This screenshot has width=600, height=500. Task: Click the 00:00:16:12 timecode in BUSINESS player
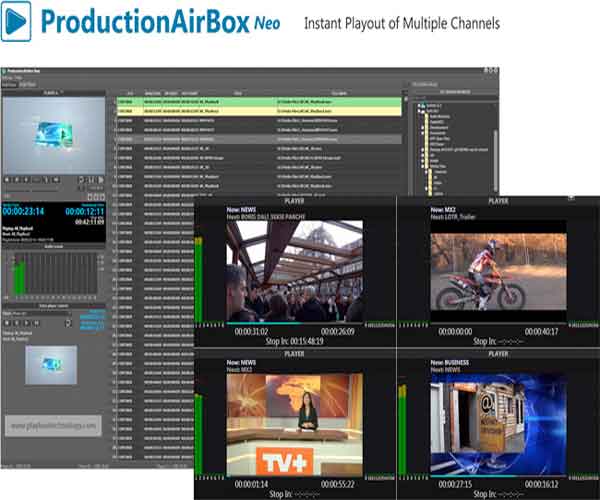tap(541, 484)
